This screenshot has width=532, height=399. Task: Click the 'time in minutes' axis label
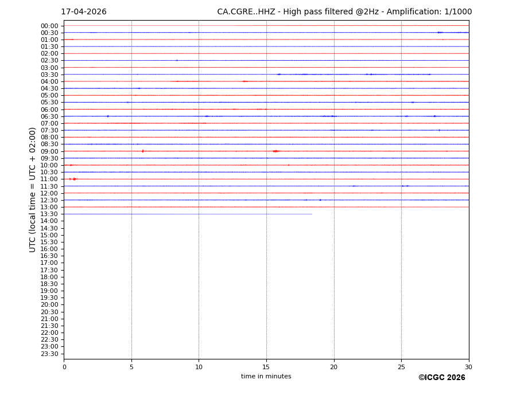point(266,377)
